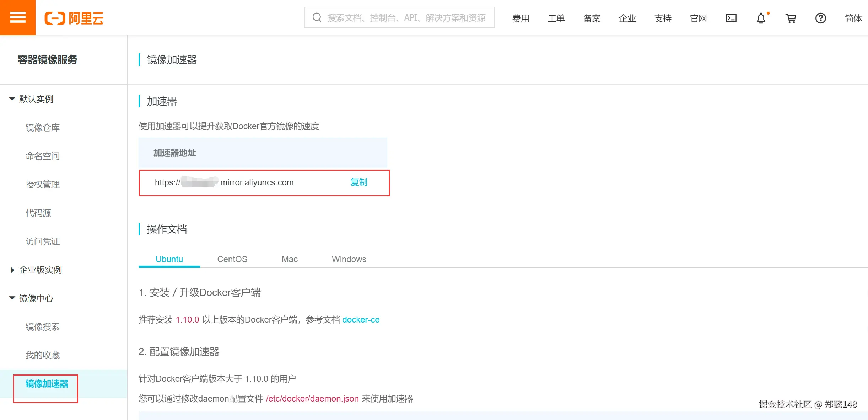Open 访问凭证 in the sidebar
Screen dimensions: 868x420
tap(43, 241)
